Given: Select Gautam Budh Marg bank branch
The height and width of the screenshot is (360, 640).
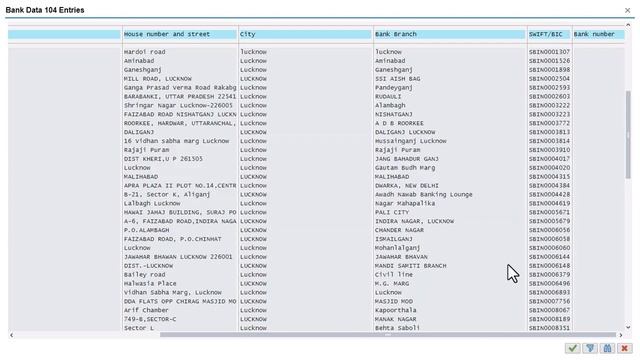Looking at the screenshot, I should pos(405,168).
